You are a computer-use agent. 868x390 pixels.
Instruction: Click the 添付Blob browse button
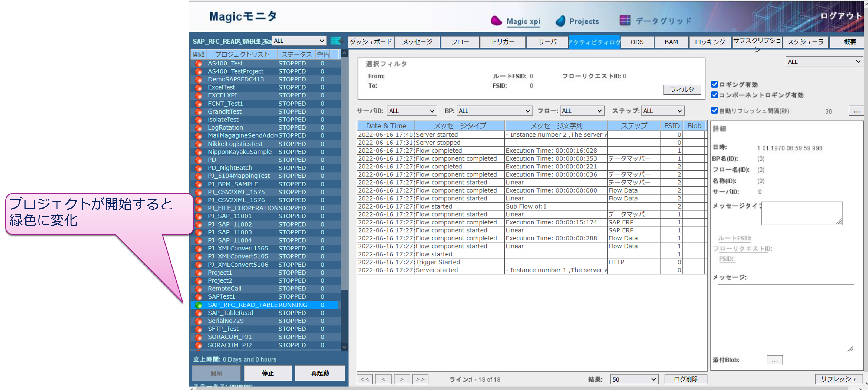(x=774, y=360)
